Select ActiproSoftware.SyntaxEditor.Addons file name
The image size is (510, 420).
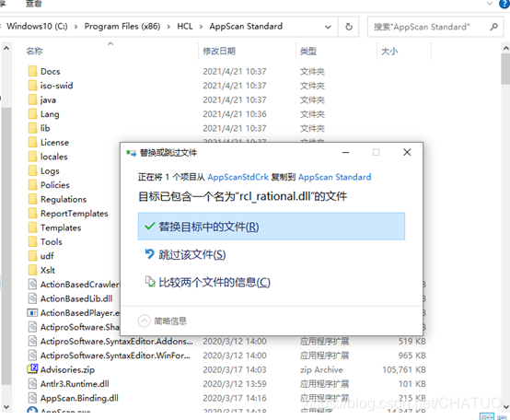tap(116, 342)
